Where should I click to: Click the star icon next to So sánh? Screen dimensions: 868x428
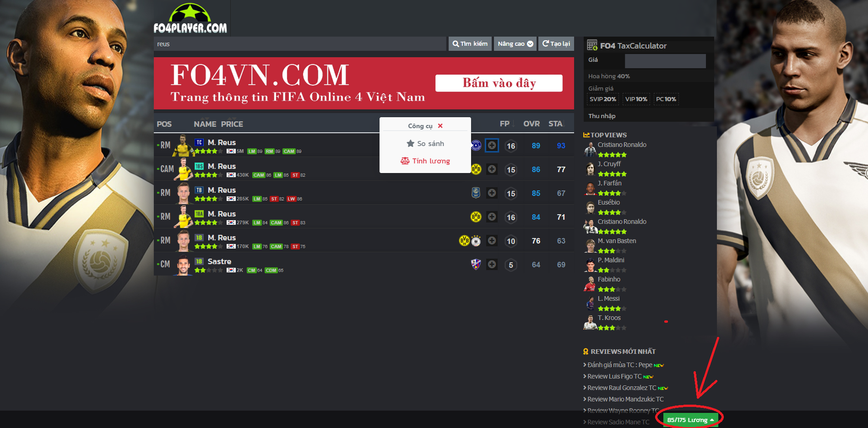(410, 144)
